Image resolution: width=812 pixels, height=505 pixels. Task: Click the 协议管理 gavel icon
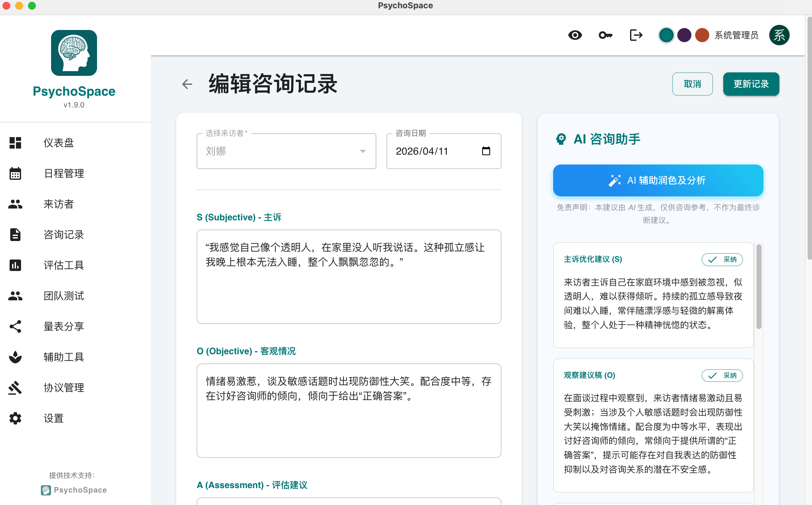[x=15, y=387]
